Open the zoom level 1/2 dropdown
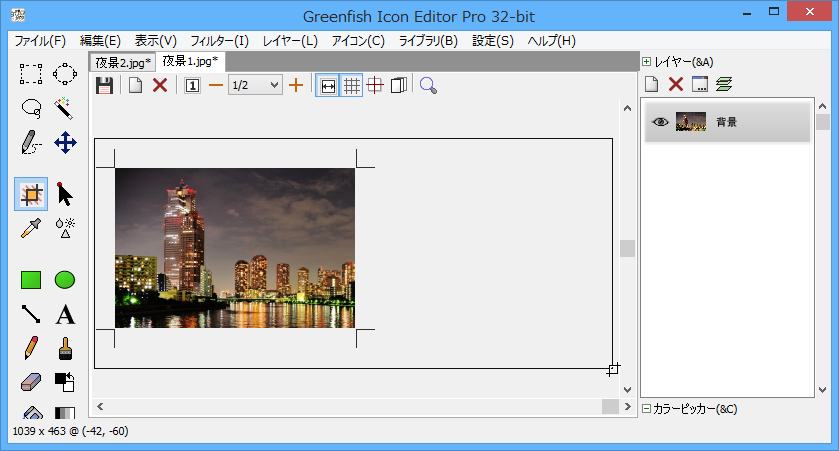This screenshot has height=451, width=839. [x=255, y=86]
